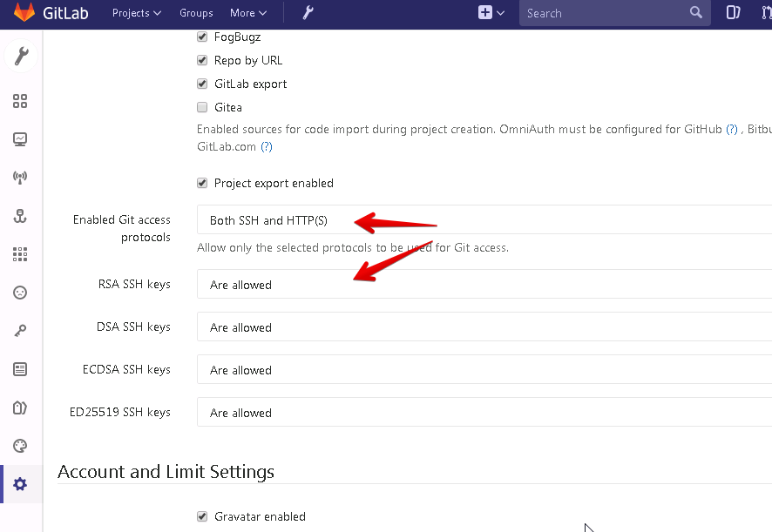Uncheck the GitLab export checkbox

point(202,84)
